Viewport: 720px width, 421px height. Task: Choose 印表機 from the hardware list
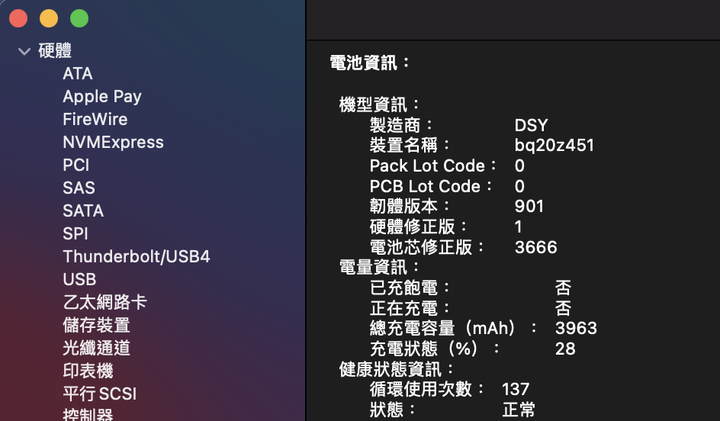tap(88, 371)
